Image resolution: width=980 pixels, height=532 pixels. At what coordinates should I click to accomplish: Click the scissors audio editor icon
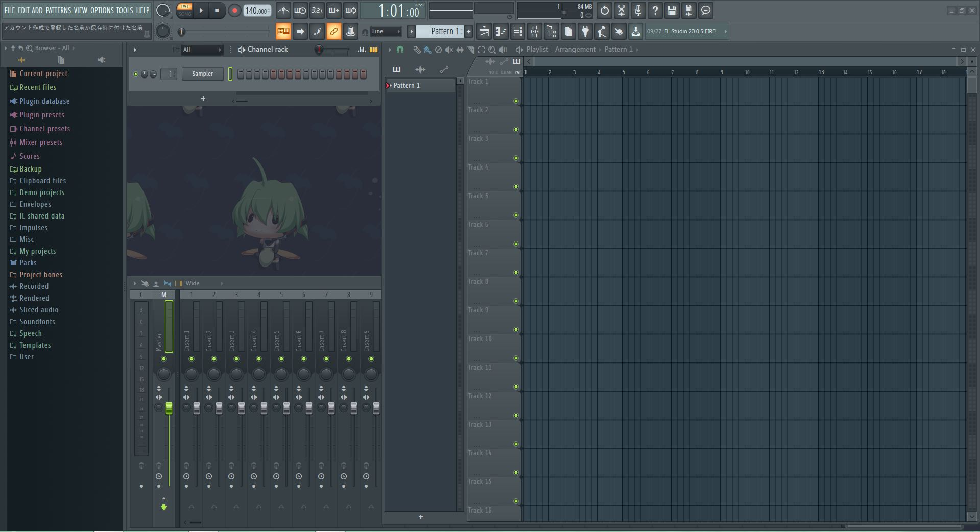tap(622, 10)
